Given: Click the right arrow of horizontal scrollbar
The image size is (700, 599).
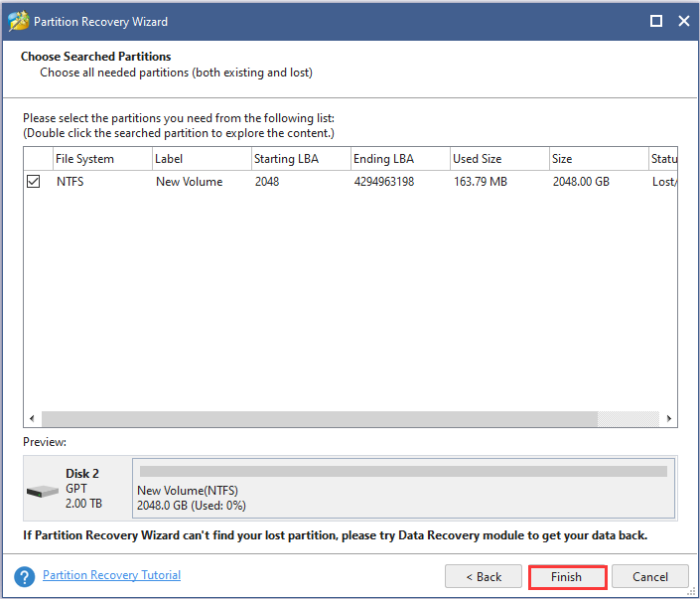Looking at the screenshot, I should point(669,418).
